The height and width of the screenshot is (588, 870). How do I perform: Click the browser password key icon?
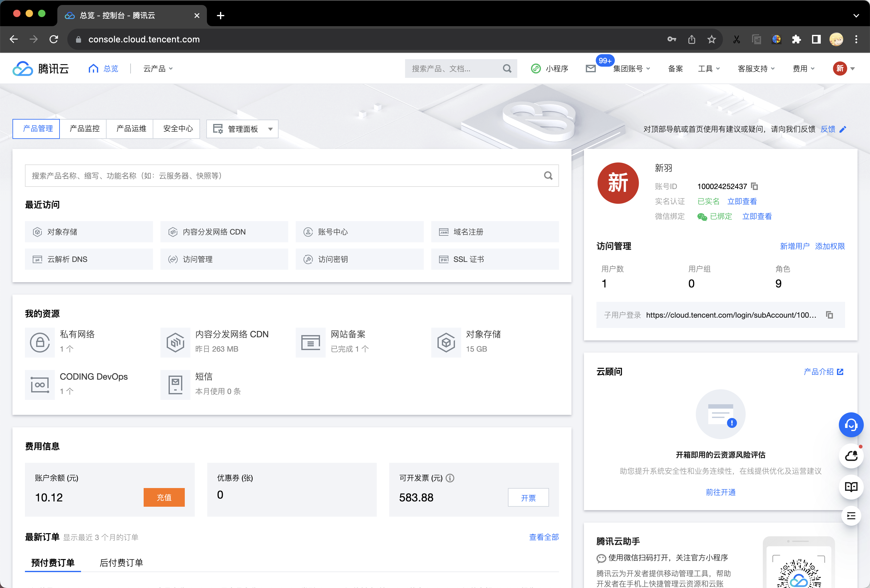tap(672, 39)
